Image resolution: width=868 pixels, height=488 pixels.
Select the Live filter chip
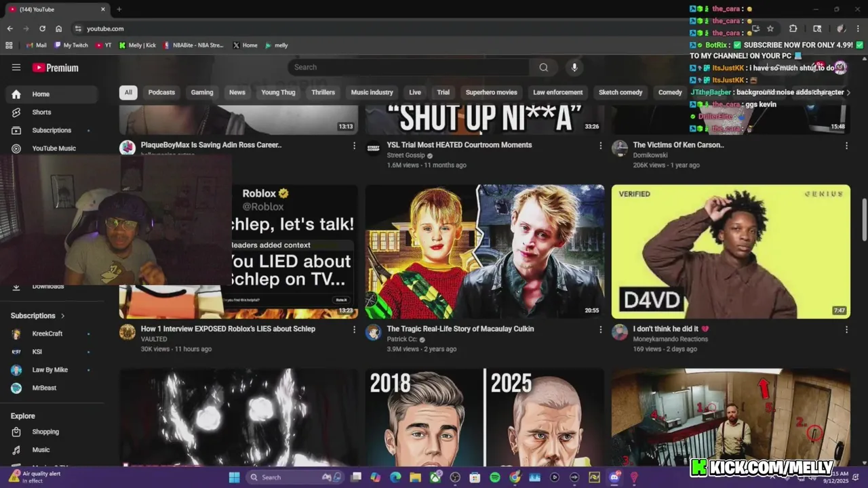point(415,92)
